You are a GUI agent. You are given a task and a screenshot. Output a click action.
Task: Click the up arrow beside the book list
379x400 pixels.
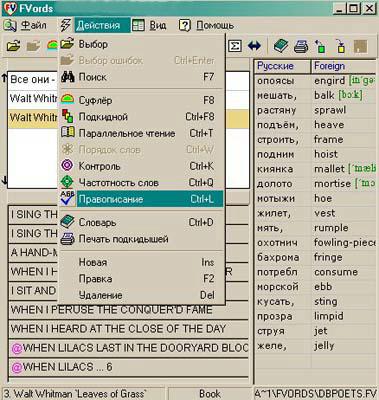[4, 78]
